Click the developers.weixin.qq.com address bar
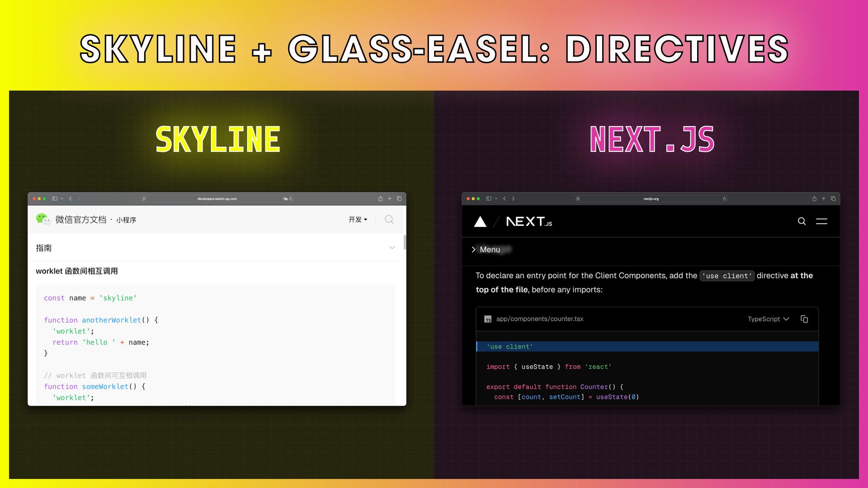 click(217, 199)
